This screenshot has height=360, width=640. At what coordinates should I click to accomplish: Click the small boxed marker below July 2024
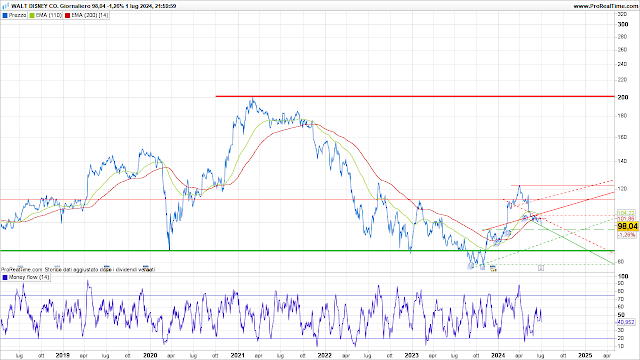pos(541,268)
